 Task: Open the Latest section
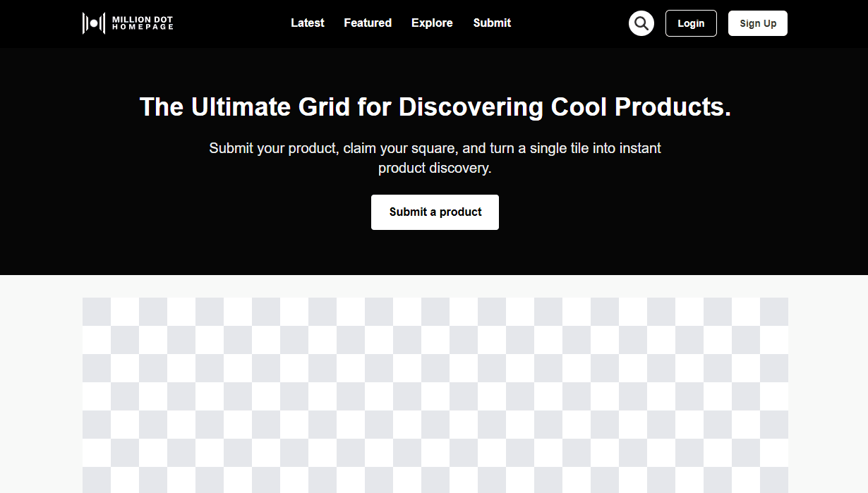[307, 23]
